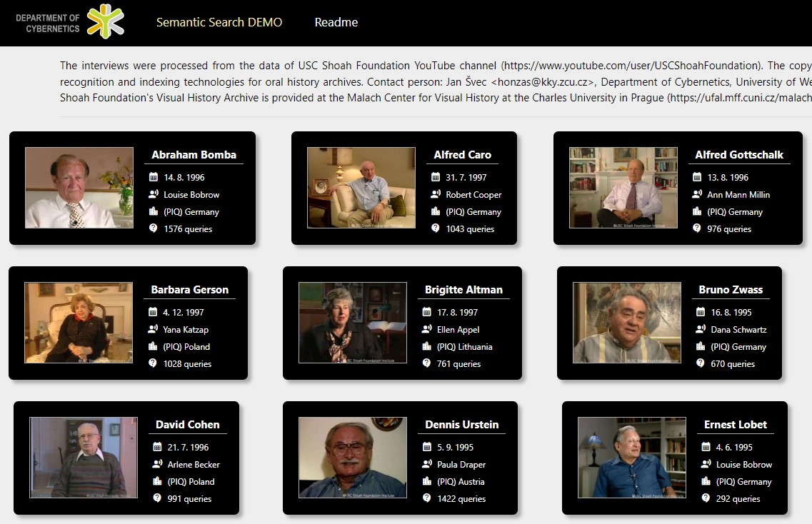Open the Readme page
The image size is (812, 524).
click(336, 22)
